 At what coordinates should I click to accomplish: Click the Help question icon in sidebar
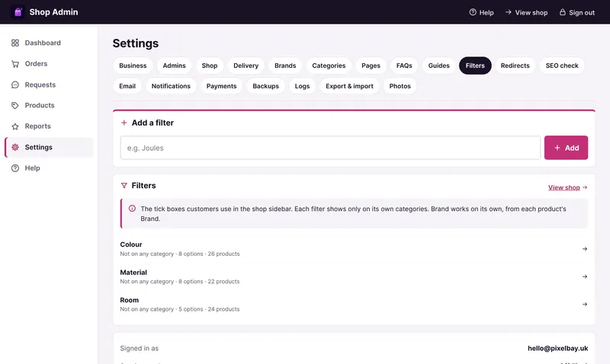(x=15, y=168)
